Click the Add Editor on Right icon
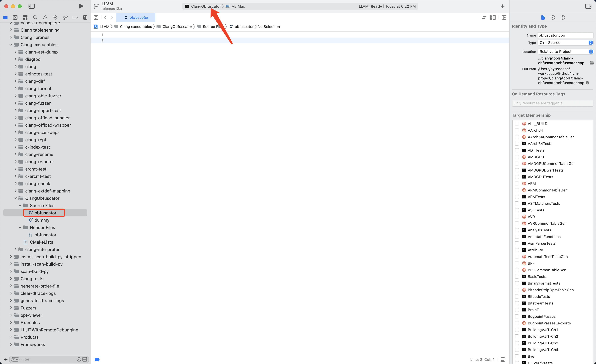This screenshot has width=596, height=364. click(x=504, y=17)
